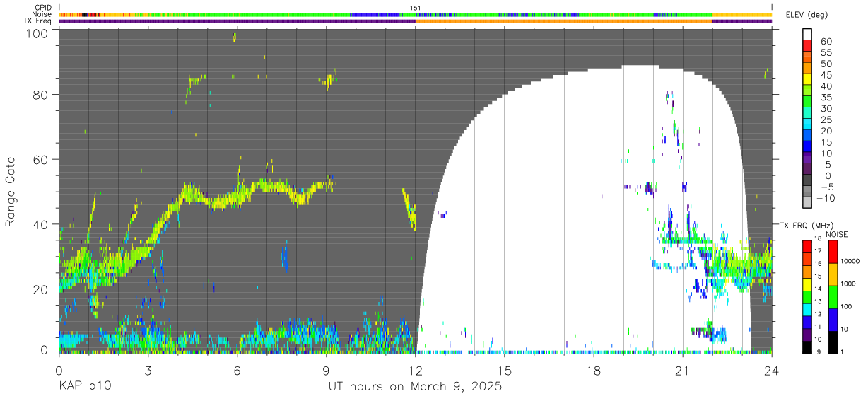The image size is (868, 401).
Task: Click the CPID value '151'
Action: [416, 8]
